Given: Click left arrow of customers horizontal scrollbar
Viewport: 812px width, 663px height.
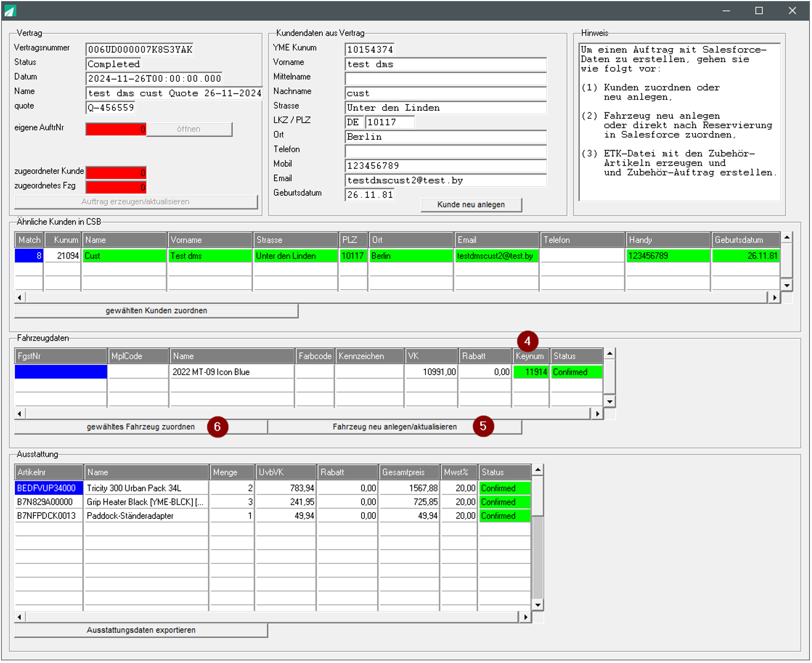Looking at the screenshot, I should [20, 297].
